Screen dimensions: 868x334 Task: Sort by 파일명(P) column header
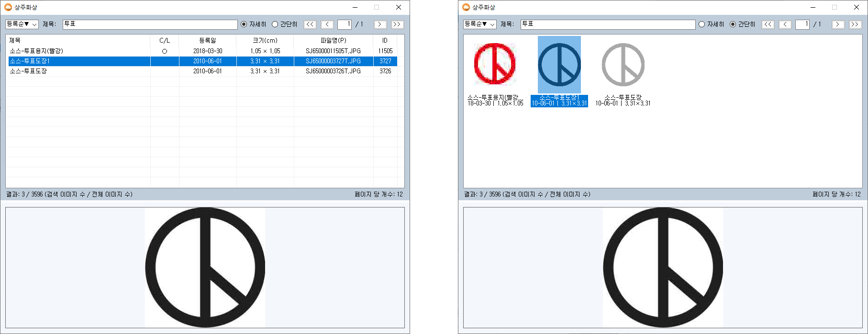tap(334, 40)
